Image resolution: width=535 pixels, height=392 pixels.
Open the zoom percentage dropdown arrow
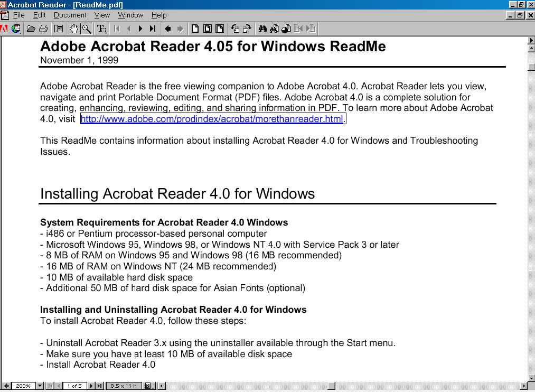(x=40, y=386)
